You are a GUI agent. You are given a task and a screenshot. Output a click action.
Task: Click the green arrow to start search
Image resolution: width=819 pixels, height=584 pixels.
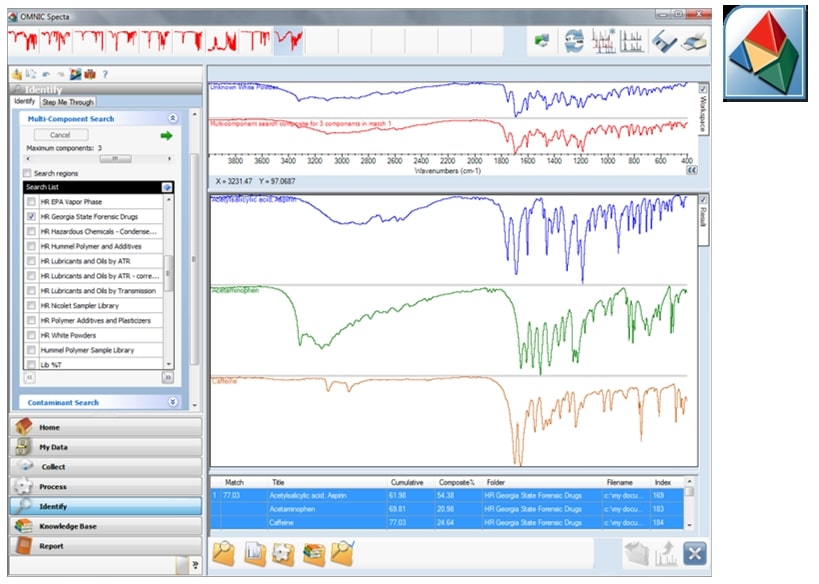pos(166,135)
